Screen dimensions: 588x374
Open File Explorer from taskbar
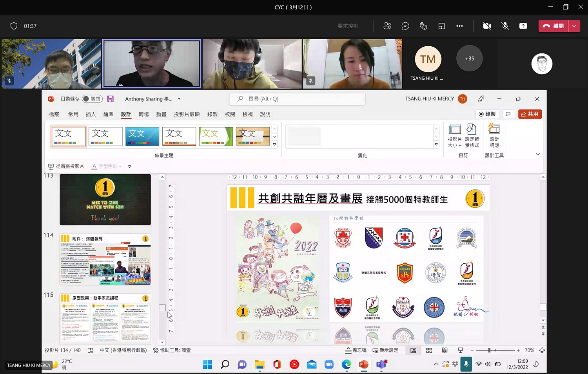click(x=260, y=365)
